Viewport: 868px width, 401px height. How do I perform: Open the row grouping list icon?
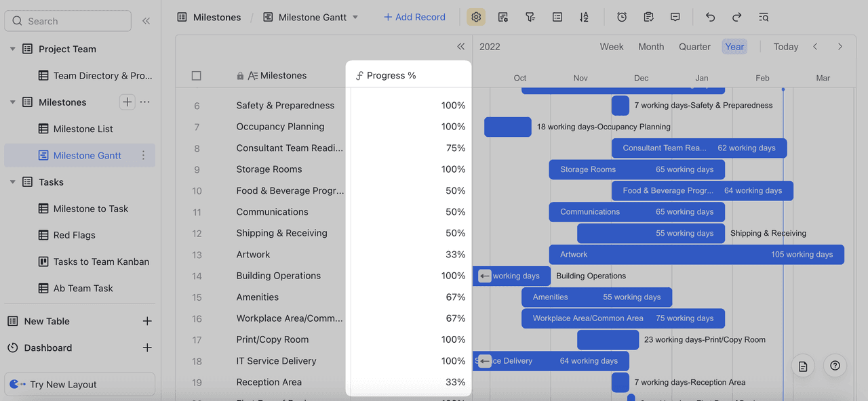click(x=557, y=17)
